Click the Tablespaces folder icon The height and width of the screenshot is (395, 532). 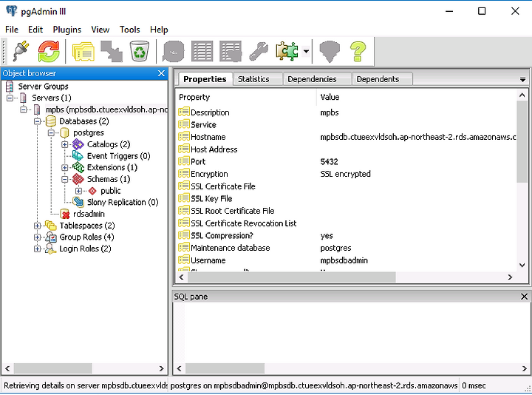point(50,226)
